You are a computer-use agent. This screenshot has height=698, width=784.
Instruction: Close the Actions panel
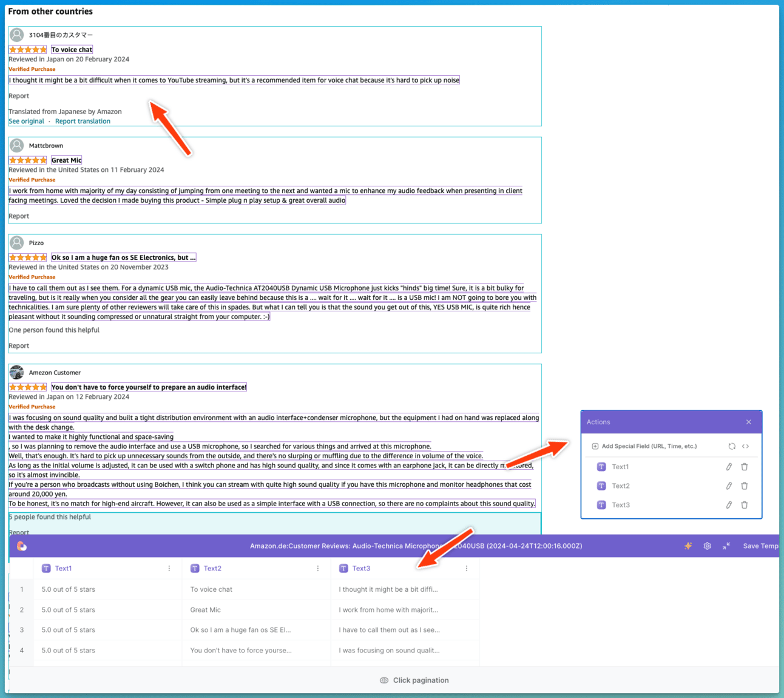click(x=748, y=422)
